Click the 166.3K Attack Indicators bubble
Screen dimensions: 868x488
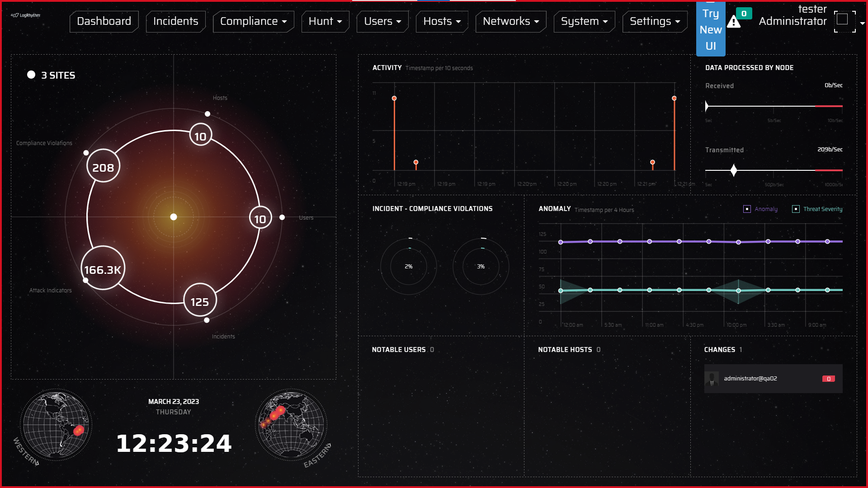click(103, 269)
